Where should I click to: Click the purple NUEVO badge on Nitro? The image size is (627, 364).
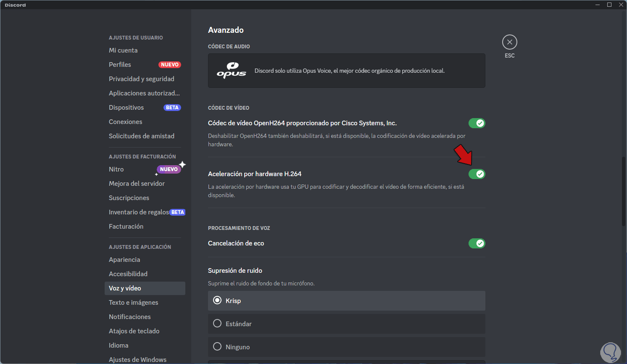[169, 169]
